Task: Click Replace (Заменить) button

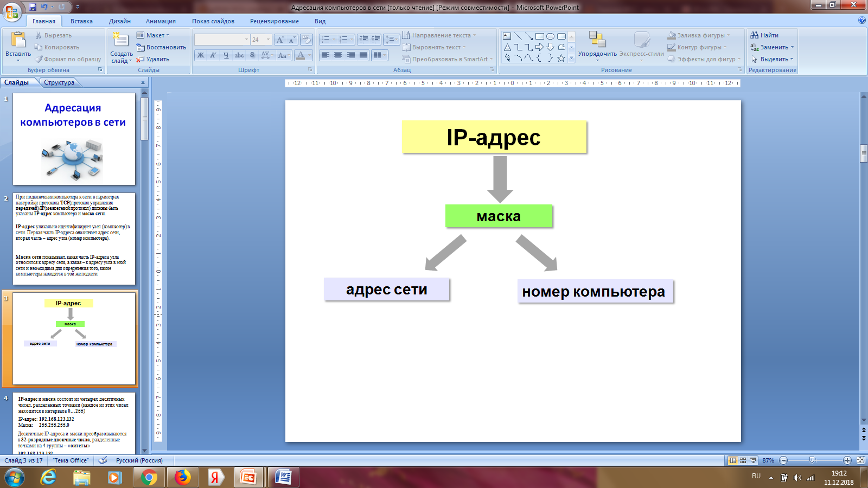Action: 772,47
